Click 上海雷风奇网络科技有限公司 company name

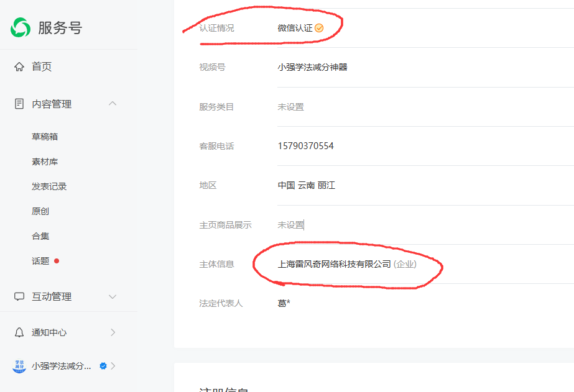[x=334, y=264]
